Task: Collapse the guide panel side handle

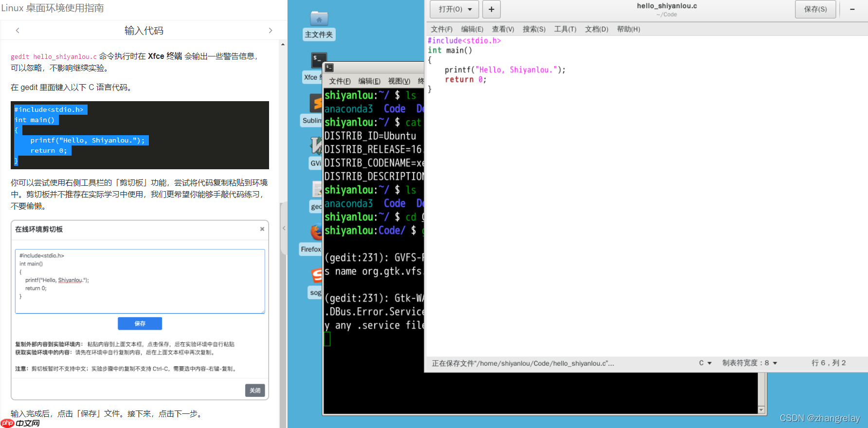Action: pos(284,228)
